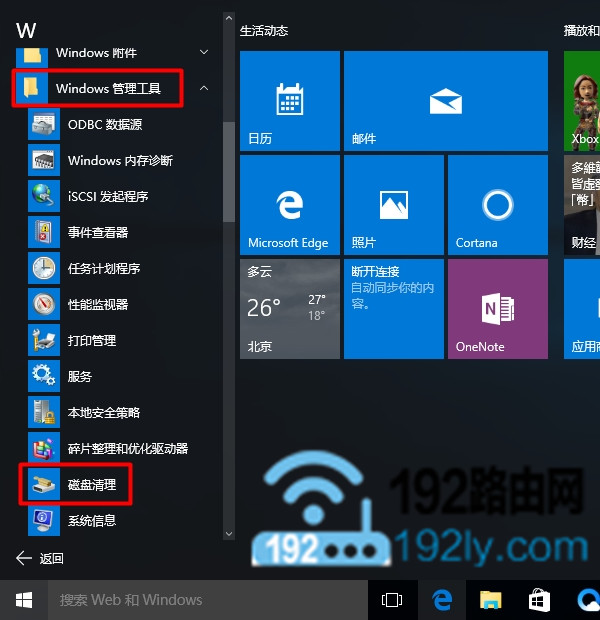Open the ODBC 数据源 icon
The image size is (600, 620).
44,124
